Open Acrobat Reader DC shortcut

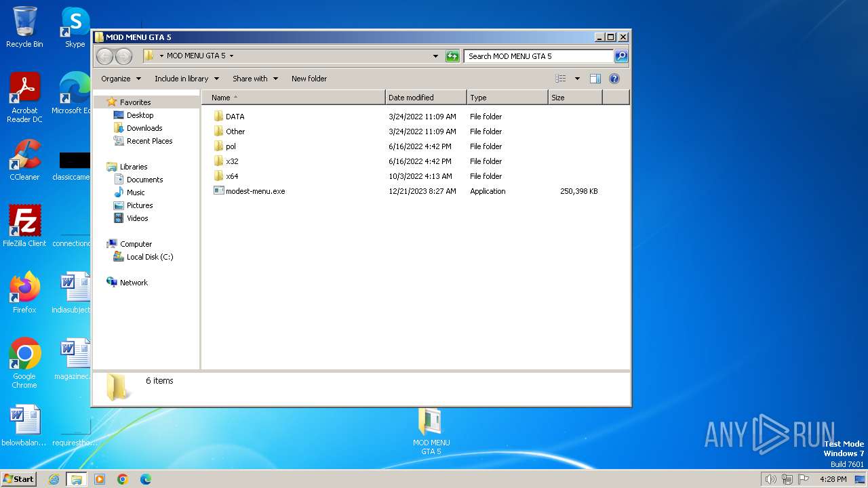point(24,98)
